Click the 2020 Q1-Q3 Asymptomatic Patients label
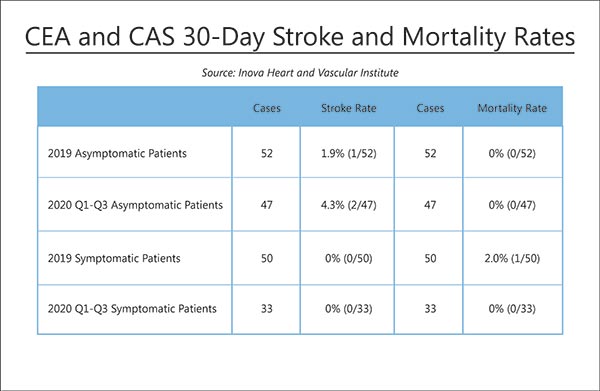The image size is (600, 391). 135,205
